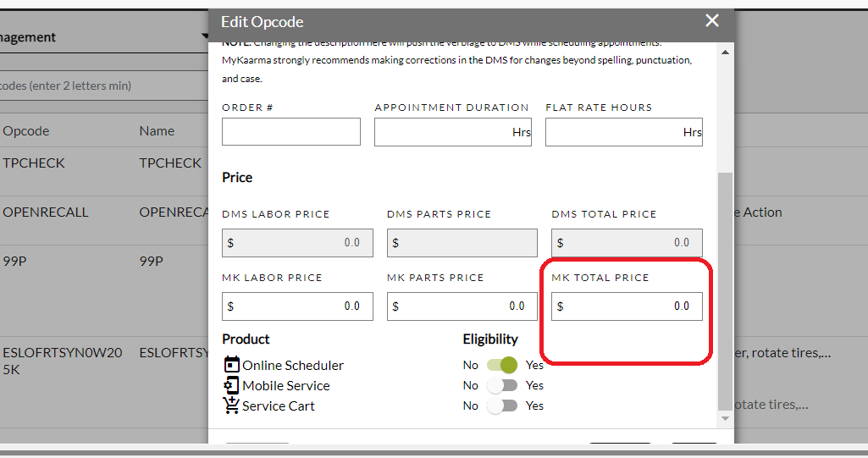Screen dimensions: 868x458
Task: Enable Mobile Service eligibility toggle
Action: tap(502, 385)
